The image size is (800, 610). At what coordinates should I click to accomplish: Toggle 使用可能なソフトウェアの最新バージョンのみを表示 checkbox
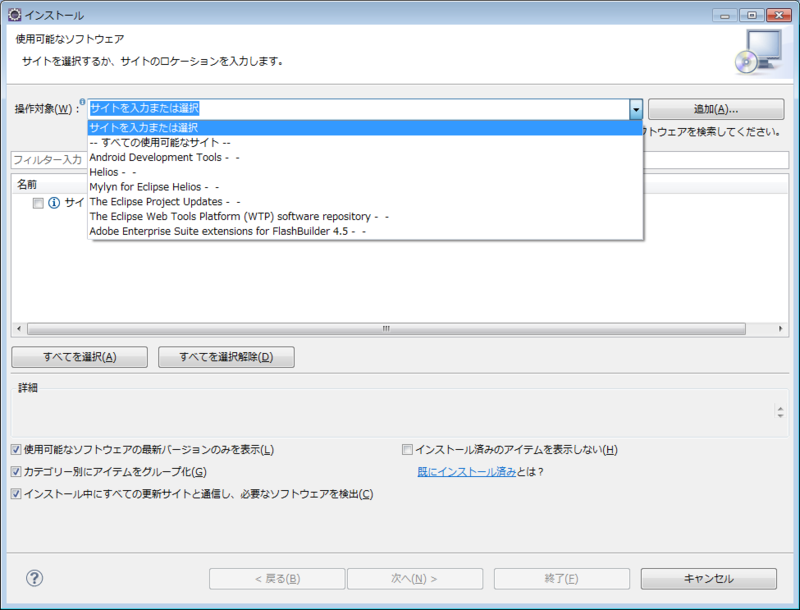(16, 449)
